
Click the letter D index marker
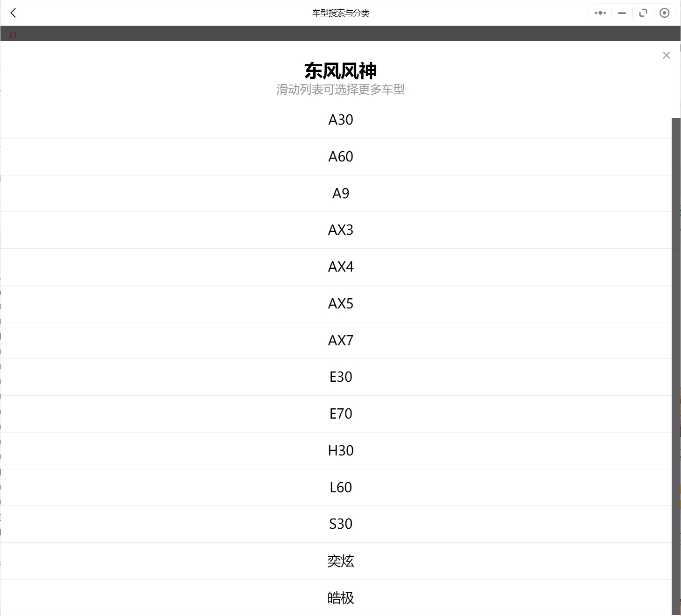[13, 35]
